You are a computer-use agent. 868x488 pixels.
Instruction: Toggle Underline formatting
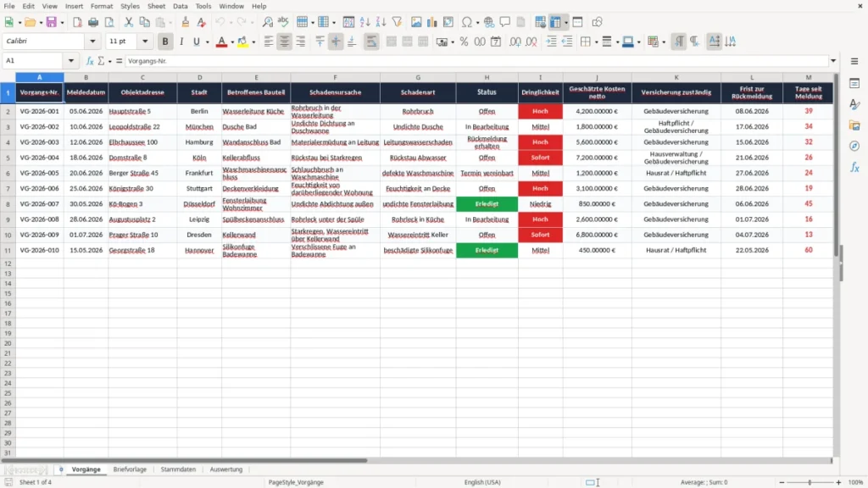[x=196, y=42]
